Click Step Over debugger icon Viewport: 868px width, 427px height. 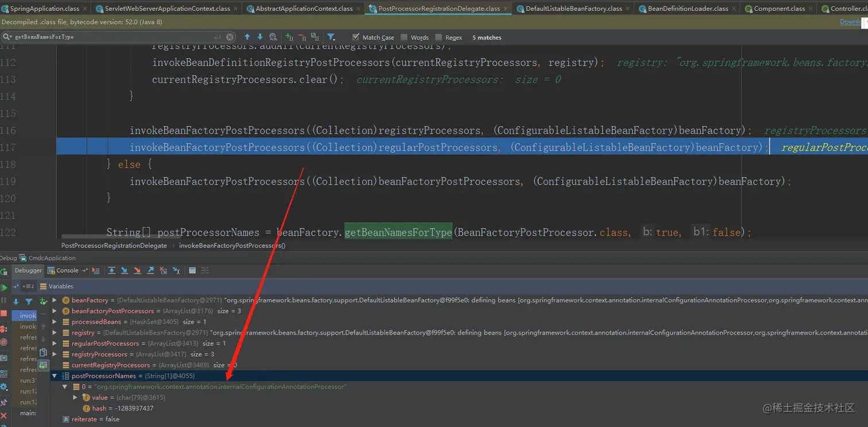pos(111,270)
